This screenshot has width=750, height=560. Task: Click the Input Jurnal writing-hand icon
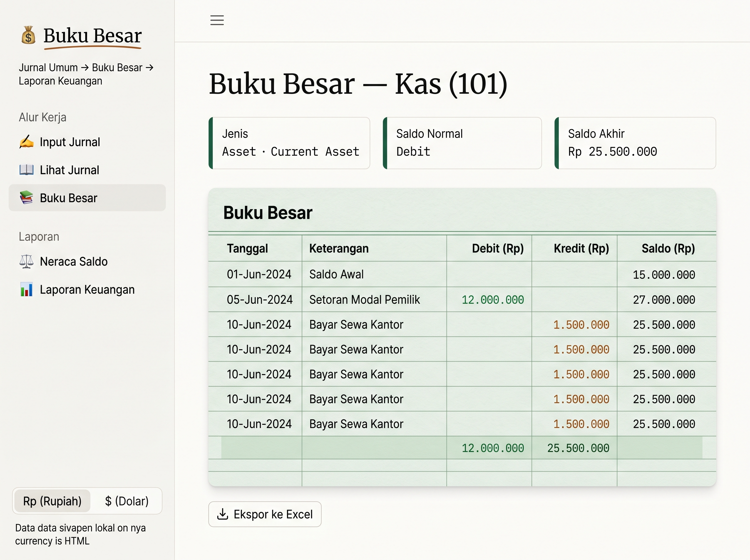(27, 142)
